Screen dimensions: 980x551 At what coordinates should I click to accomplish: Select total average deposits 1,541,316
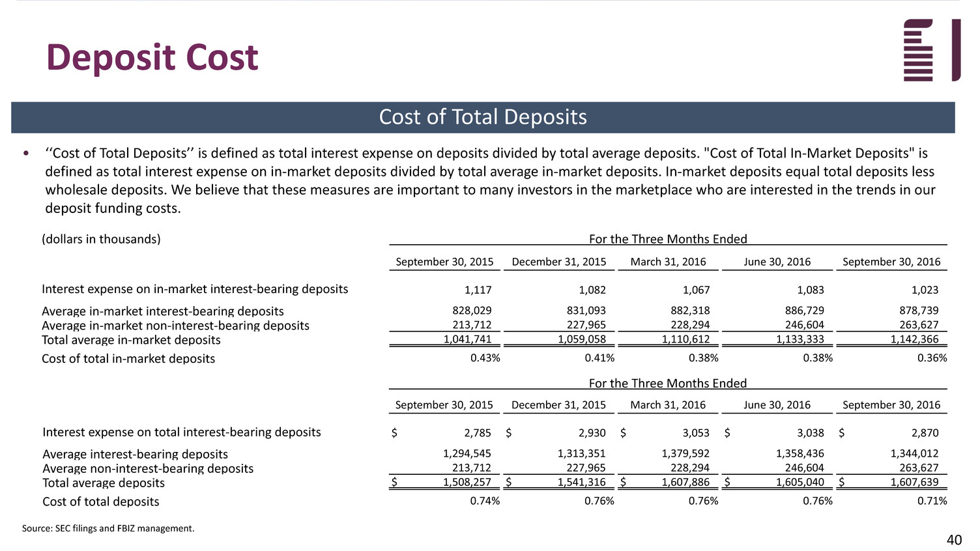pos(582,483)
